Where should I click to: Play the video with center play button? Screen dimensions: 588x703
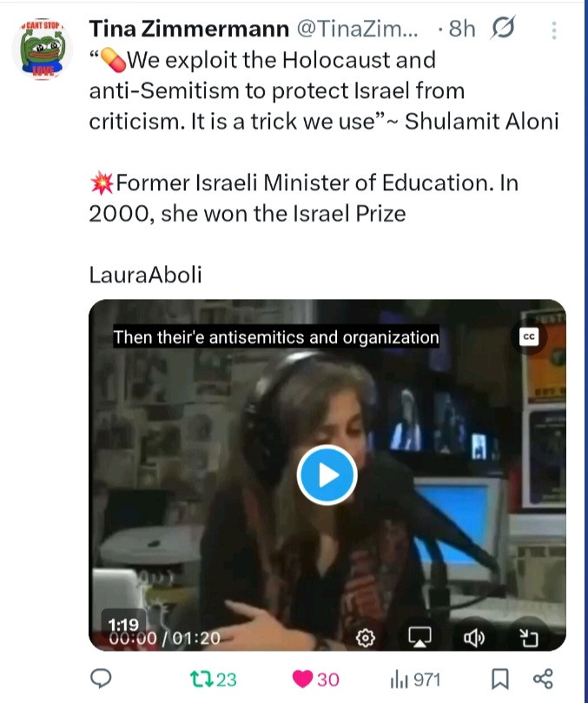tap(327, 475)
